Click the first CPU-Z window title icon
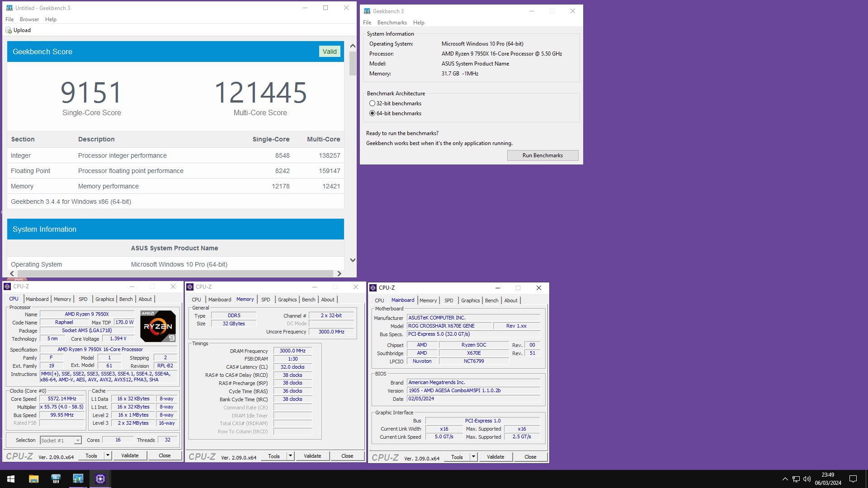Screen dimensions: 868x488 pyautogui.click(x=7, y=286)
